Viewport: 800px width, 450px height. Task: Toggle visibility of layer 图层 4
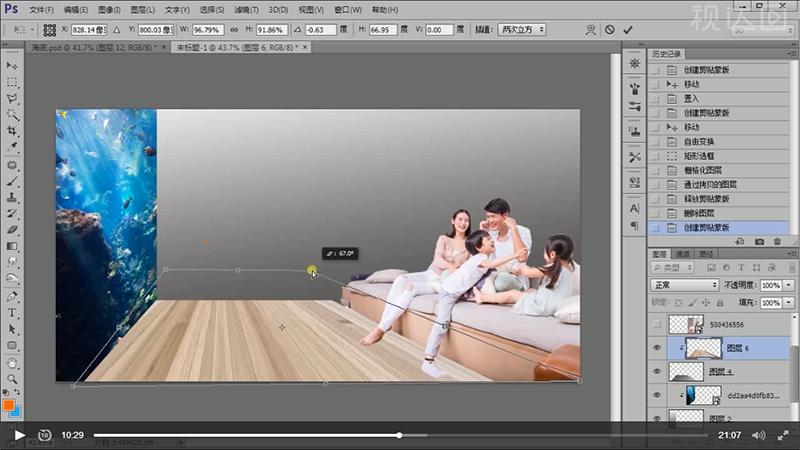click(657, 370)
